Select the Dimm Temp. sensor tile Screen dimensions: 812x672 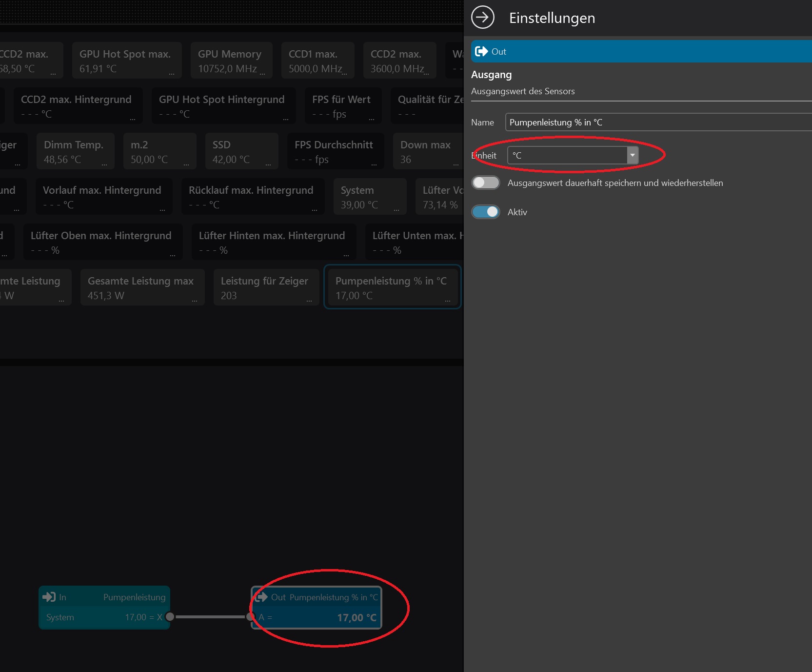click(75, 151)
